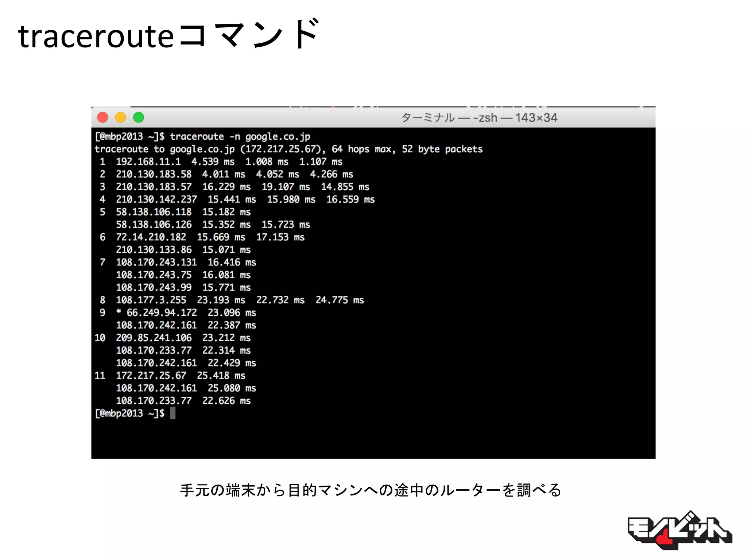Select hop 7 address 108.170.243.131
The image size is (747, 560).
156,262
